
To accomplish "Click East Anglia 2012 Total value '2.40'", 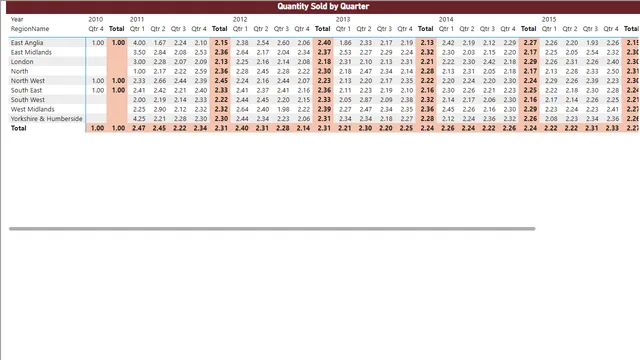I will coord(324,42).
